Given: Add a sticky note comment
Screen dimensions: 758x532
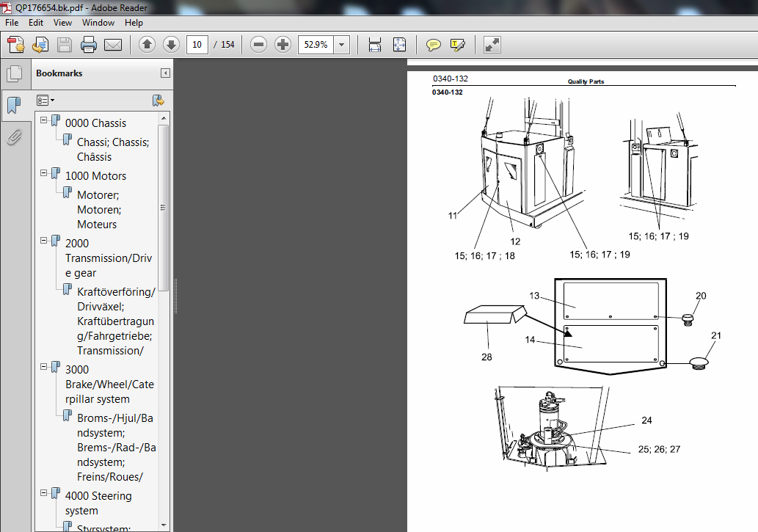Looking at the screenshot, I should tap(433, 45).
